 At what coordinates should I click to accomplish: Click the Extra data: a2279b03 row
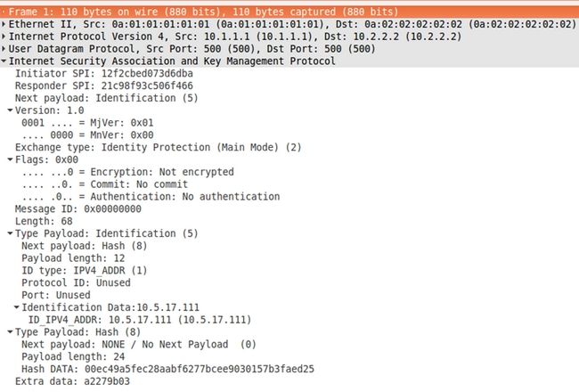(x=73, y=380)
